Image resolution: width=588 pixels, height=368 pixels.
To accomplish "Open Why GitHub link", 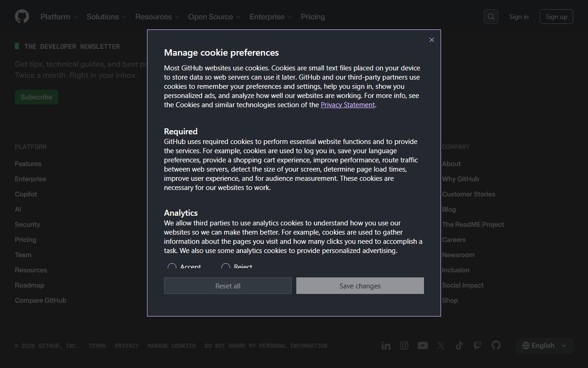I will (x=460, y=179).
